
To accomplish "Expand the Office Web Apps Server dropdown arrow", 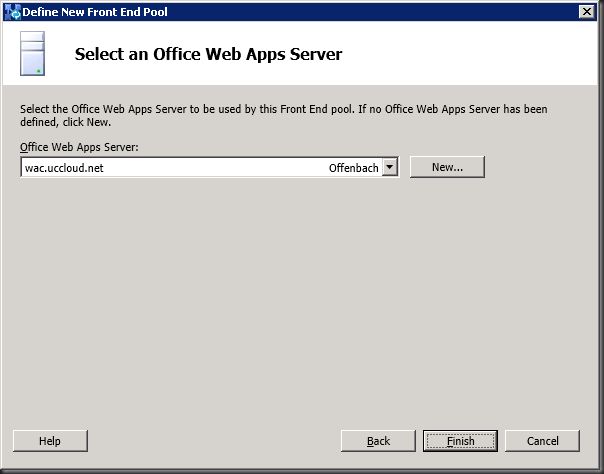I will click(390, 167).
